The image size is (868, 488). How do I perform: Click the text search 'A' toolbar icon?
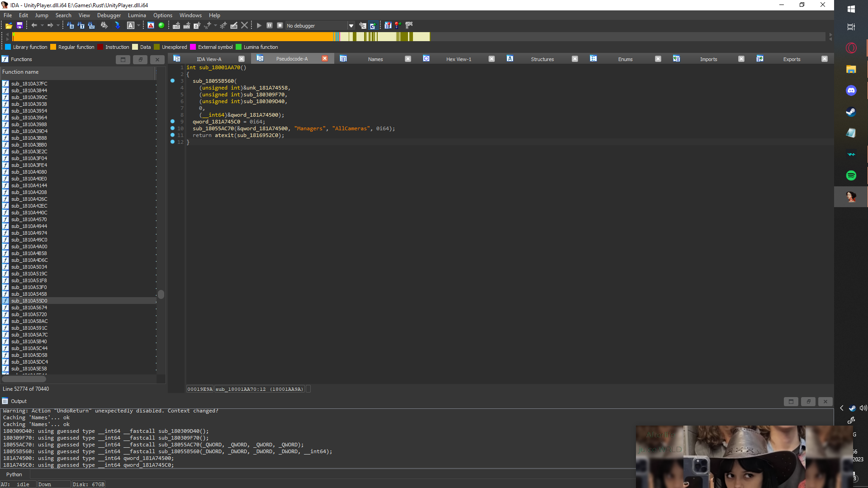coord(131,25)
